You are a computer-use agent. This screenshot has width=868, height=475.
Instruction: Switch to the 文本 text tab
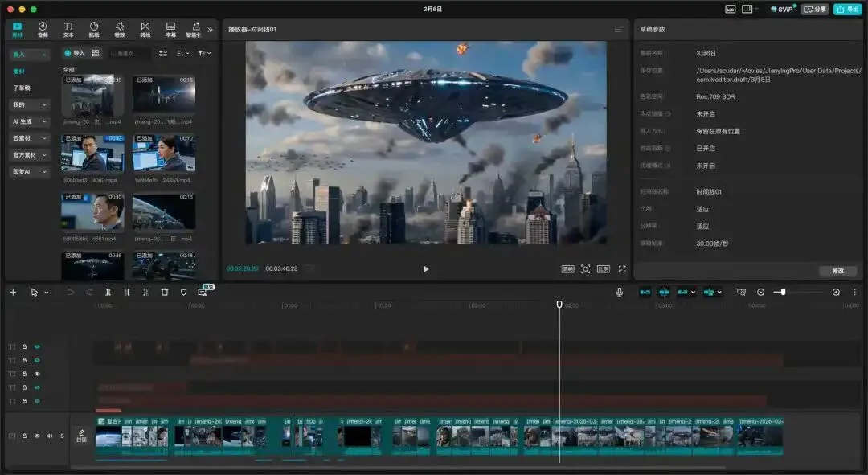tap(68, 30)
